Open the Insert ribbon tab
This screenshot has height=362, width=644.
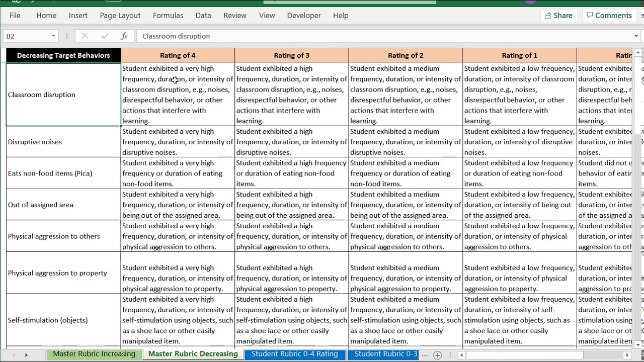click(78, 16)
